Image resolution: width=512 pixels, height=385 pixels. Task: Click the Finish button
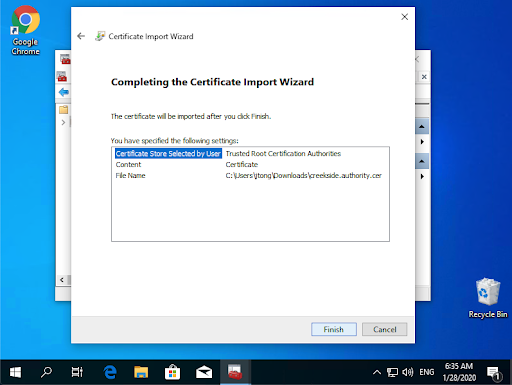(x=334, y=329)
